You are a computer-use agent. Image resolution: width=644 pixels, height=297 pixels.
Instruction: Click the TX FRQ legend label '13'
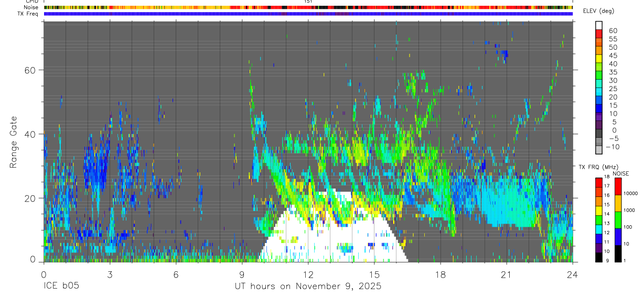pos(606,223)
